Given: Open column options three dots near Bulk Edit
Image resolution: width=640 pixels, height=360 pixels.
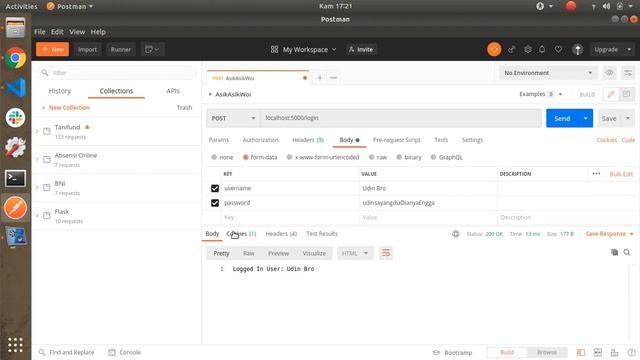Looking at the screenshot, I should 596,173.
